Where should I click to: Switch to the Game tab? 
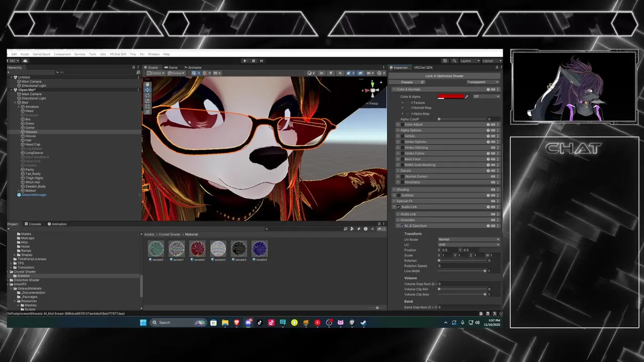click(171, 67)
